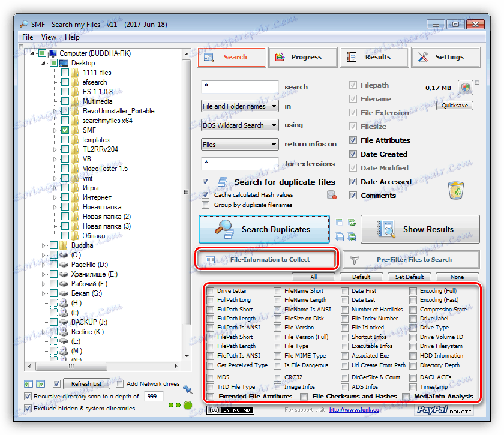Uncheck File Attributes option

coord(353,140)
